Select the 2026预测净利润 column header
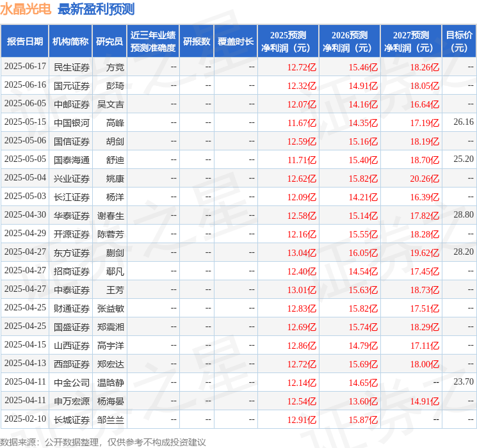The height and width of the screenshot is (448, 477). (350, 42)
